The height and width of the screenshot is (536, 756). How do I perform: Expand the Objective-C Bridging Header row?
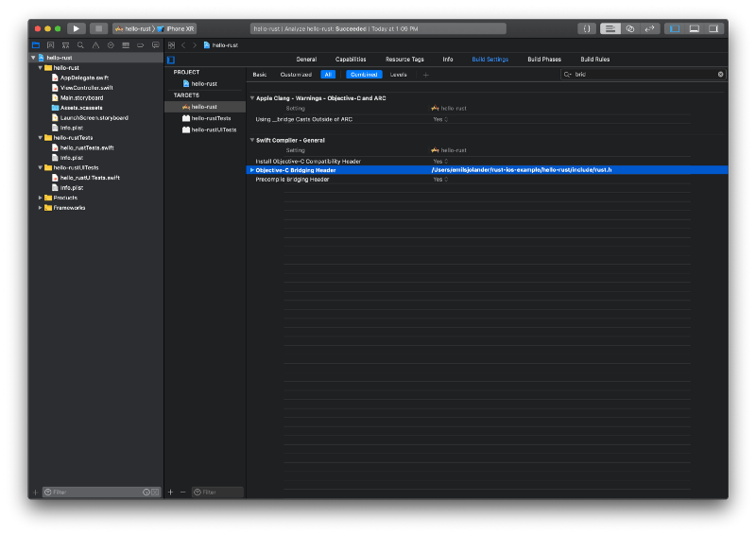pos(251,170)
